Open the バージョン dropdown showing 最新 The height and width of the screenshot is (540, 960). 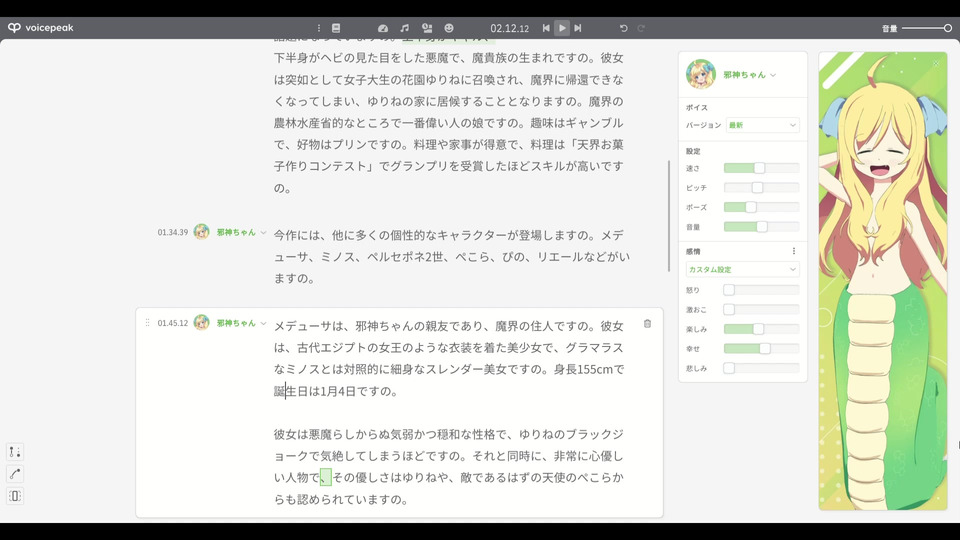[762, 125]
